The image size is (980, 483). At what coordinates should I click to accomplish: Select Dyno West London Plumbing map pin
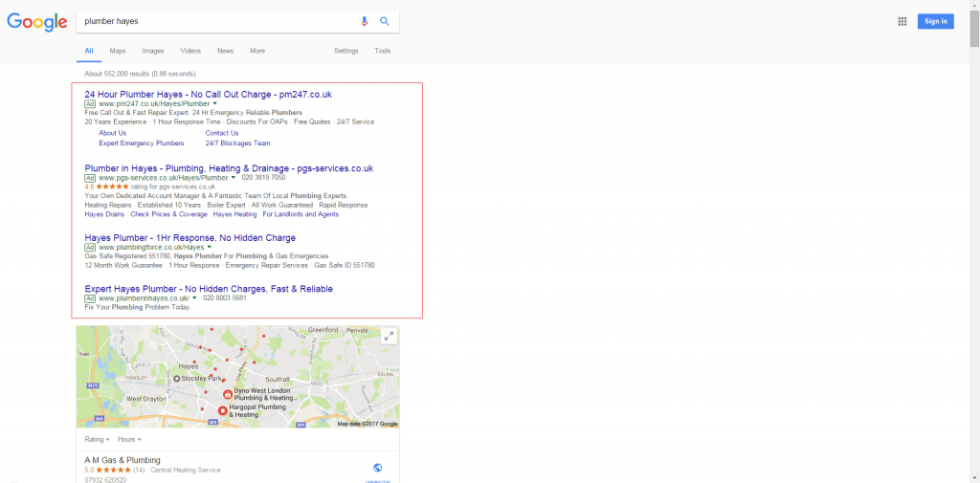click(229, 394)
